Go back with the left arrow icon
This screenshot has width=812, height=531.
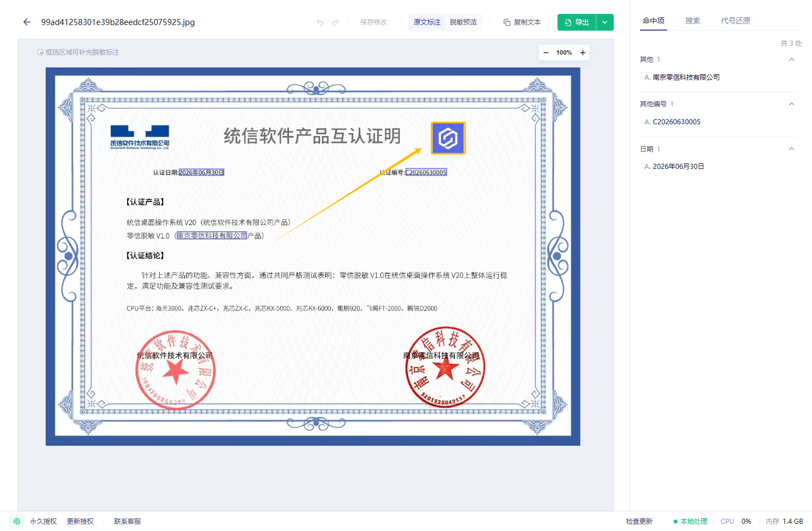tap(27, 22)
